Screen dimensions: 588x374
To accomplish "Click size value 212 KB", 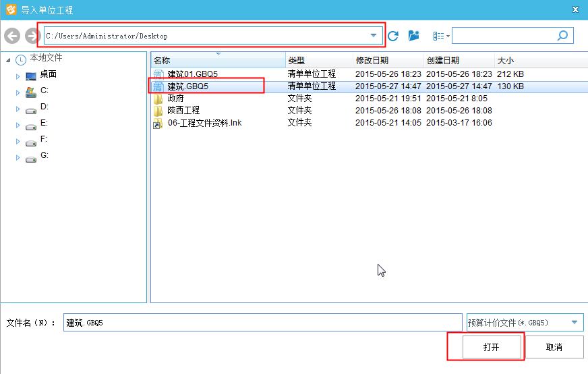I will [x=510, y=74].
